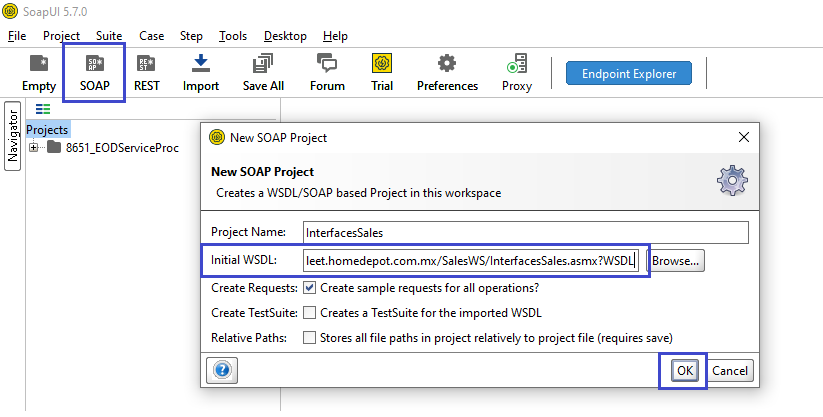This screenshot has height=417, width=823.
Task: Open the Tools menu
Action: (233, 36)
